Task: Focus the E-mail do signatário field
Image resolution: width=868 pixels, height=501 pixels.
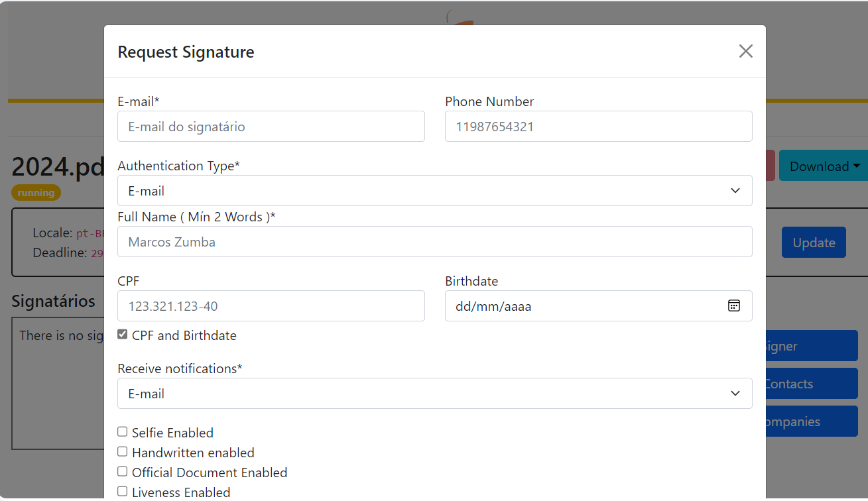Action: pos(271,127)
